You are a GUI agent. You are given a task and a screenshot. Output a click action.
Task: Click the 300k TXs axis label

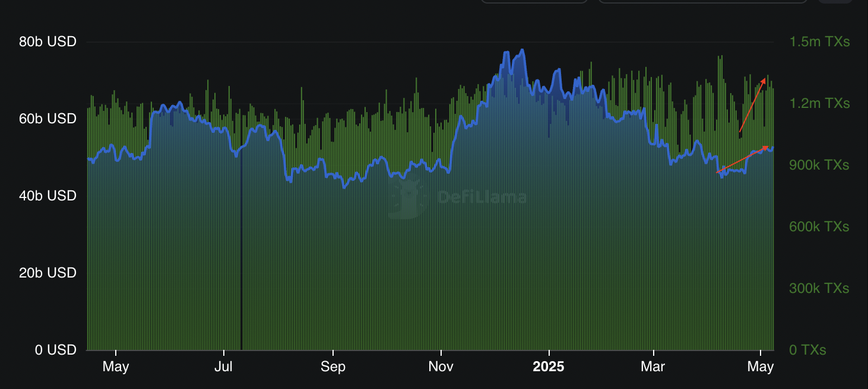(819, 289)
